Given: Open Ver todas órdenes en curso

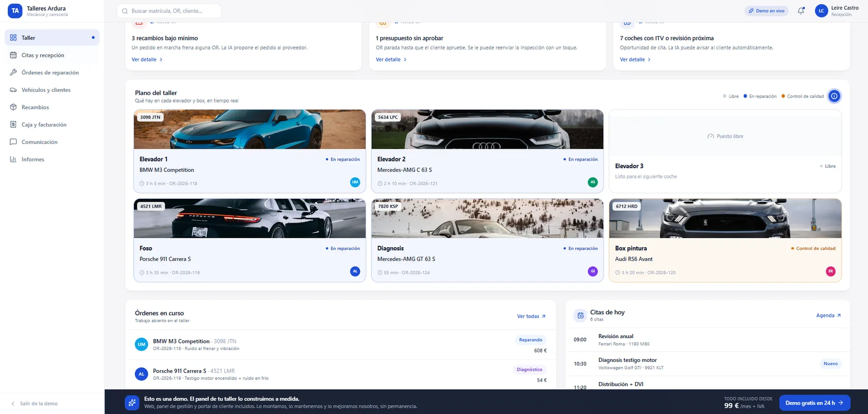Looking at the screenshot, I should point(531,316).
